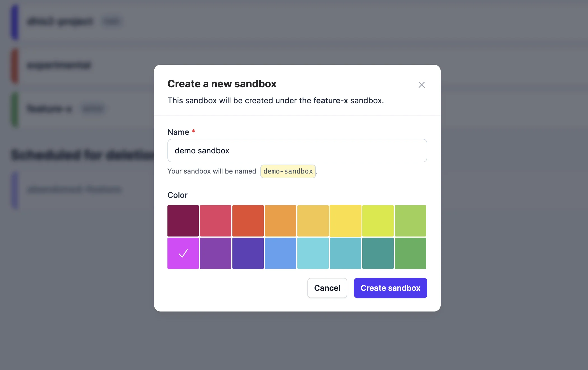Close the Create a new sandbox dialog
Viewport: 588px width, 370px height.
coord(421,85)
